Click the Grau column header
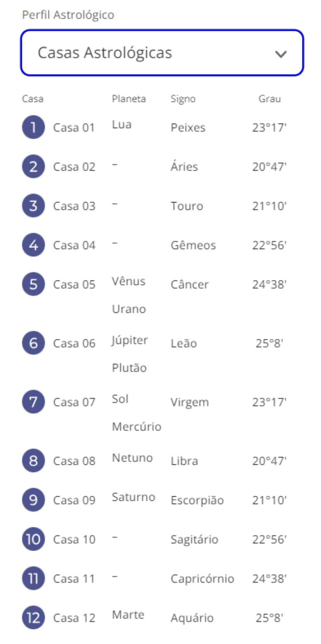The image size is (321, 644). [270, 99]
